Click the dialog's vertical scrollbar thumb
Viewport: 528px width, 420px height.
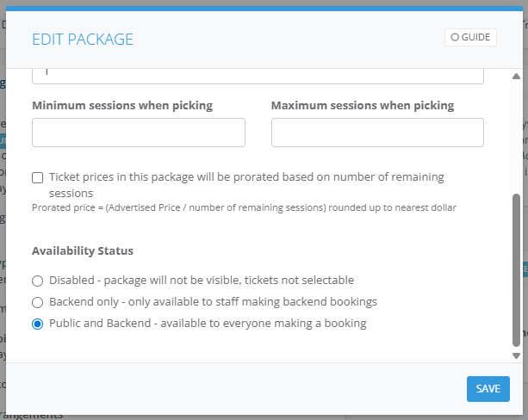point(516,267)
